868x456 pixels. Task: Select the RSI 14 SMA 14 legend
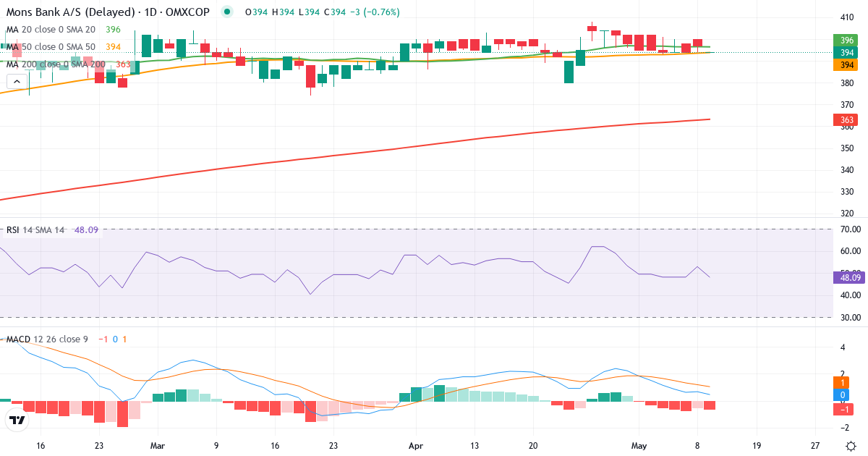point(35,230)
